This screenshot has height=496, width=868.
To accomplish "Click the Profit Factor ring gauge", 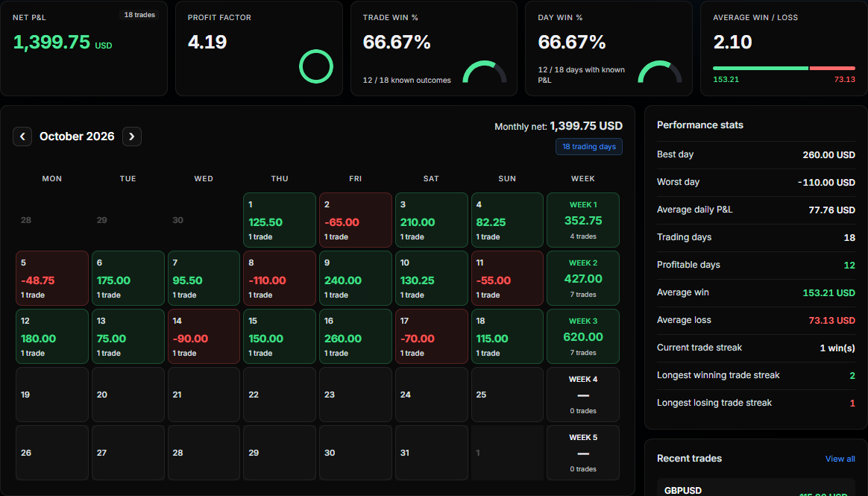I will pos(316,66).
